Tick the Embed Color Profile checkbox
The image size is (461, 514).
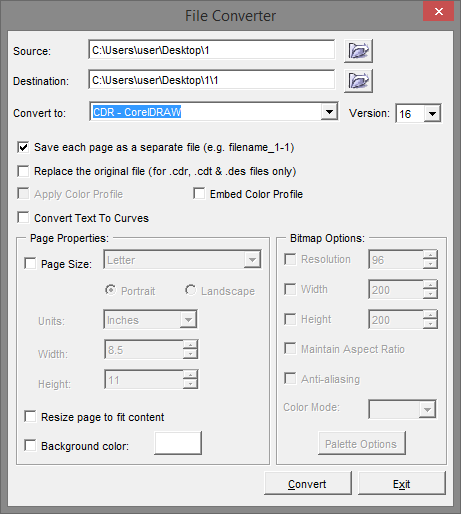[x=199, y=194]
